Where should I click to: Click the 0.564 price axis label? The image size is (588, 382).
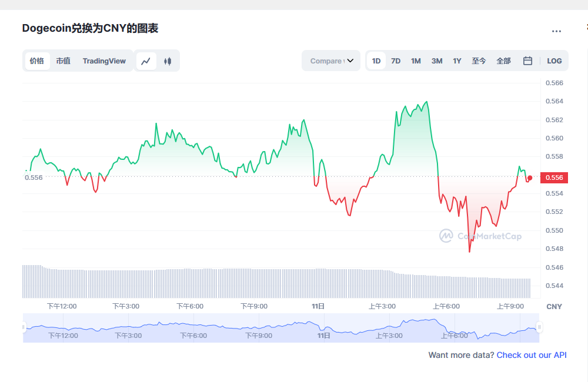(x=554, y=101)
